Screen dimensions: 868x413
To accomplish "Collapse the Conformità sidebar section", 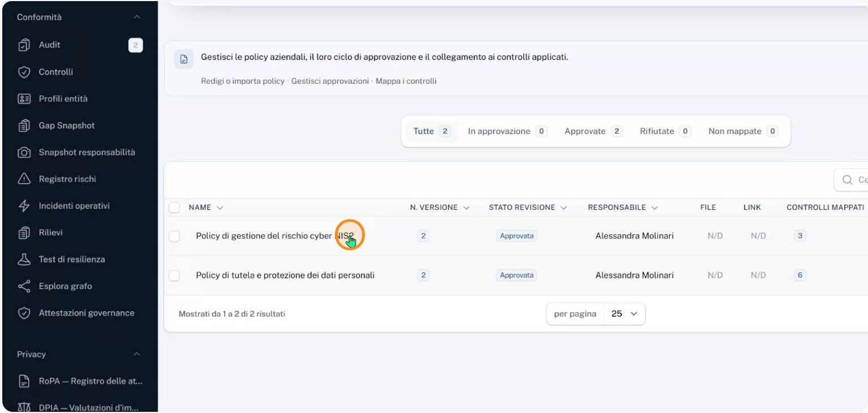I will coord(136,18).
